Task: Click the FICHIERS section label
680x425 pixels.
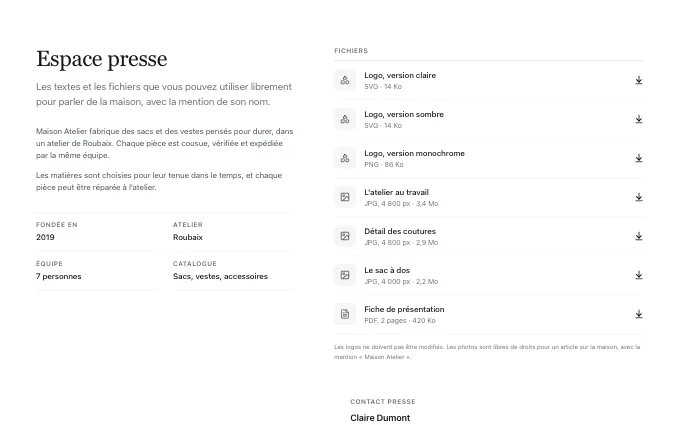Action: click(x=351, y=51)
